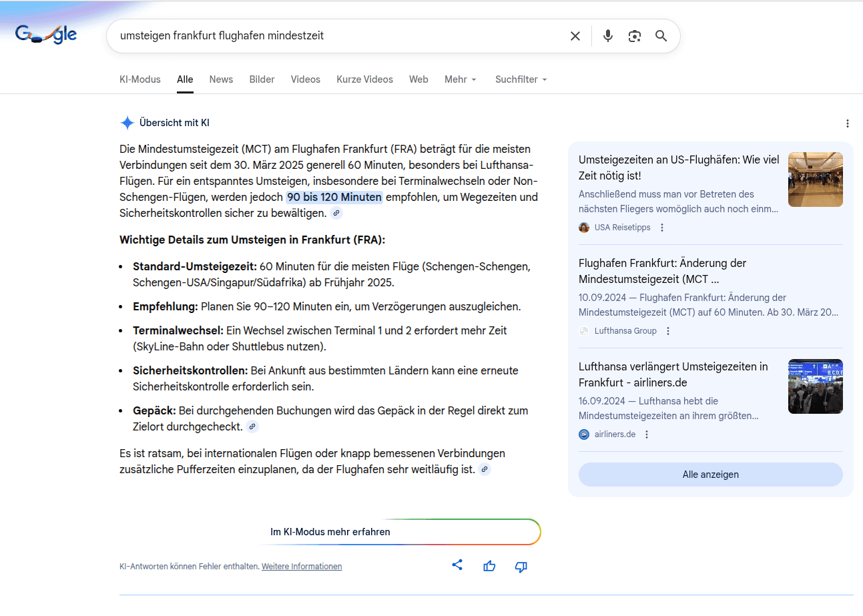Switch to the Bilder tab
This screenshot has height=616, width=863.
[x=262, y=79]
